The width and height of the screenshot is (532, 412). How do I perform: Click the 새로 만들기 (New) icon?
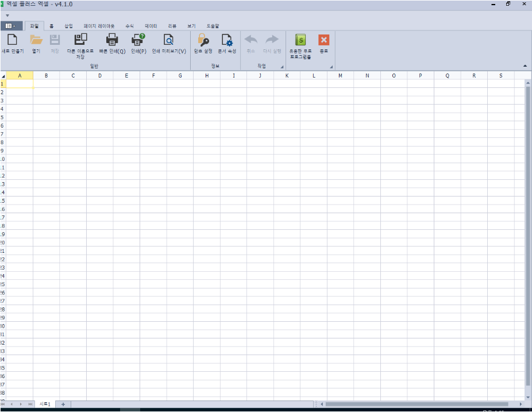coord(13,40)
